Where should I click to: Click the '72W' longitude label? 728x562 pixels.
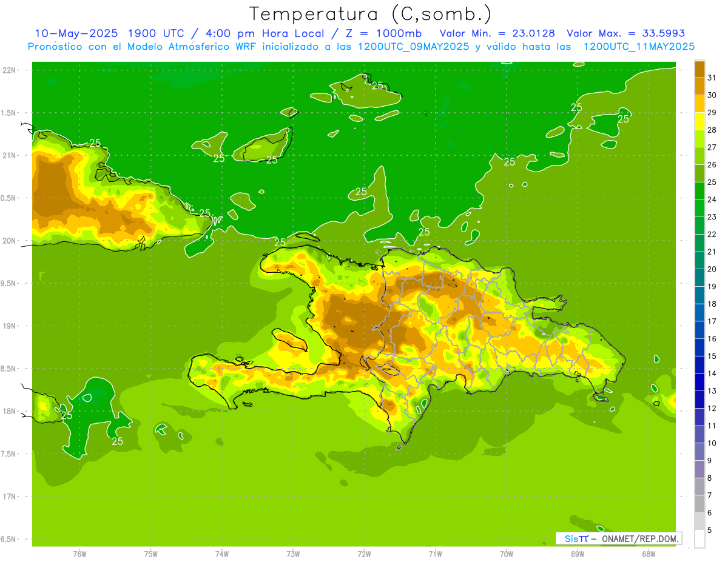[364, 554]
